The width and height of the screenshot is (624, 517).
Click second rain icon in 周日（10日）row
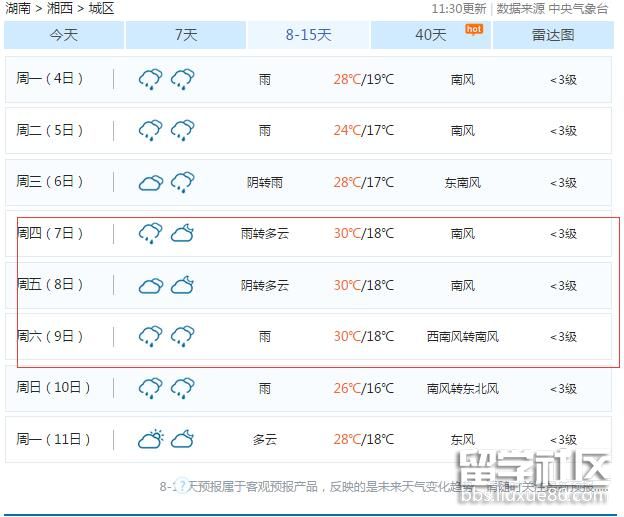pos(182,388)
